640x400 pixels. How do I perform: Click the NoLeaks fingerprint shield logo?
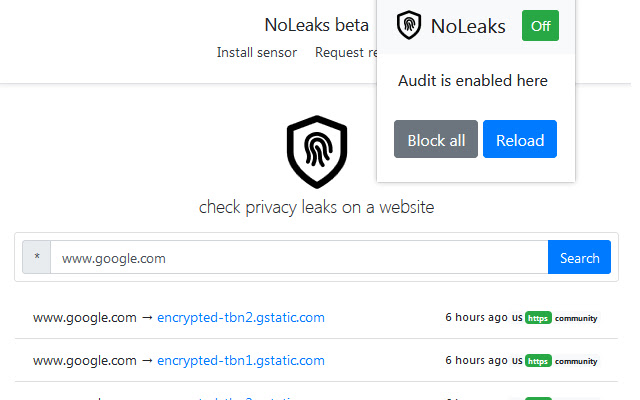pos(316,152)
